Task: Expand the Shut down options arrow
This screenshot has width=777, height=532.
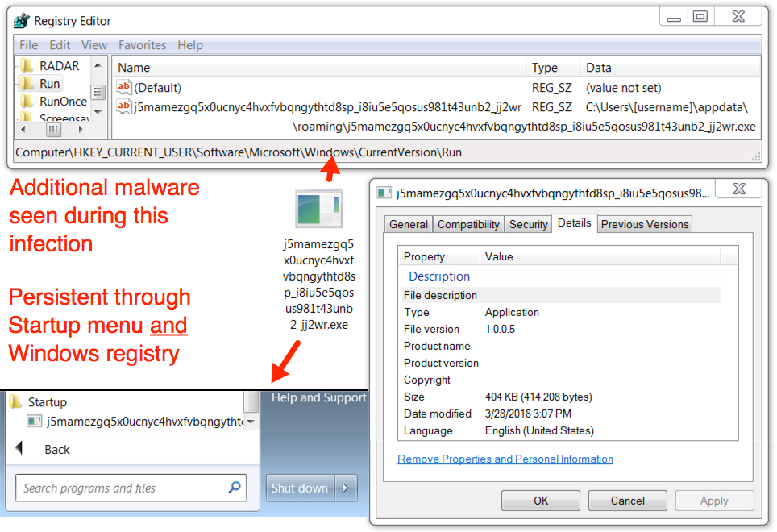Action: pos(346,488)
